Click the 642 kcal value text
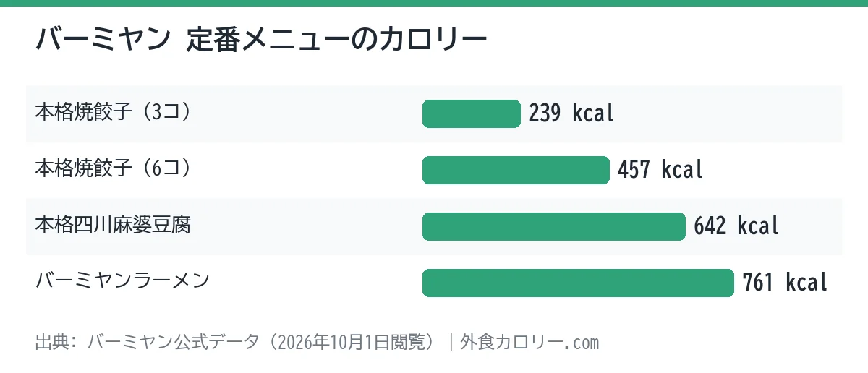Screen dimensions: 868x373 [736, 226]
